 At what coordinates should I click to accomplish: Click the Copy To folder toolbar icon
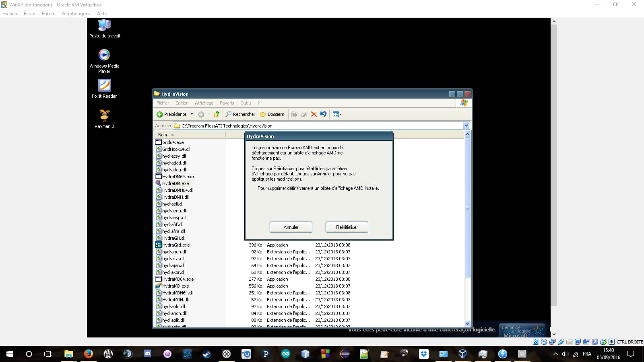pos(304,114)
